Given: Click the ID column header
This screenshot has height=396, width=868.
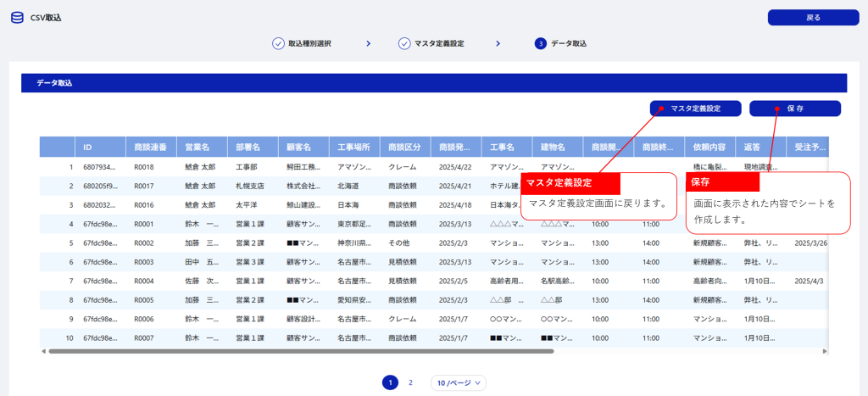Looking at the screenshot, I should point(100,148).
